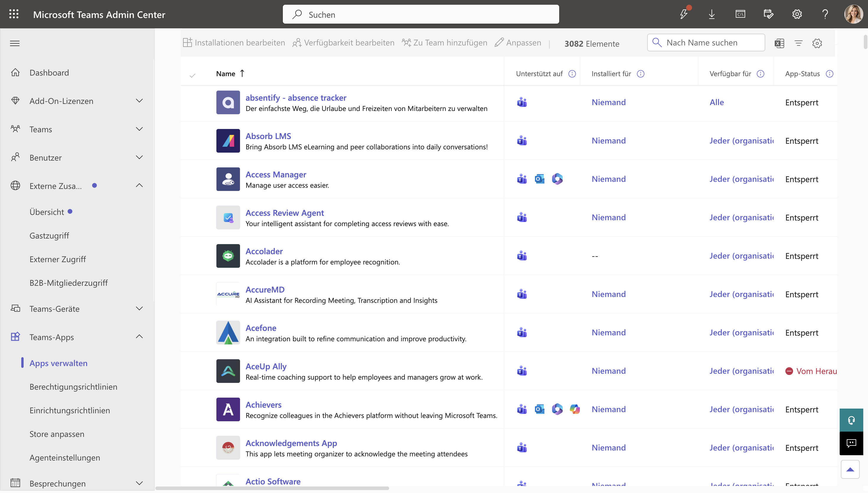
Task: Open Store anpassen
Action: click(x=56, y=434)
